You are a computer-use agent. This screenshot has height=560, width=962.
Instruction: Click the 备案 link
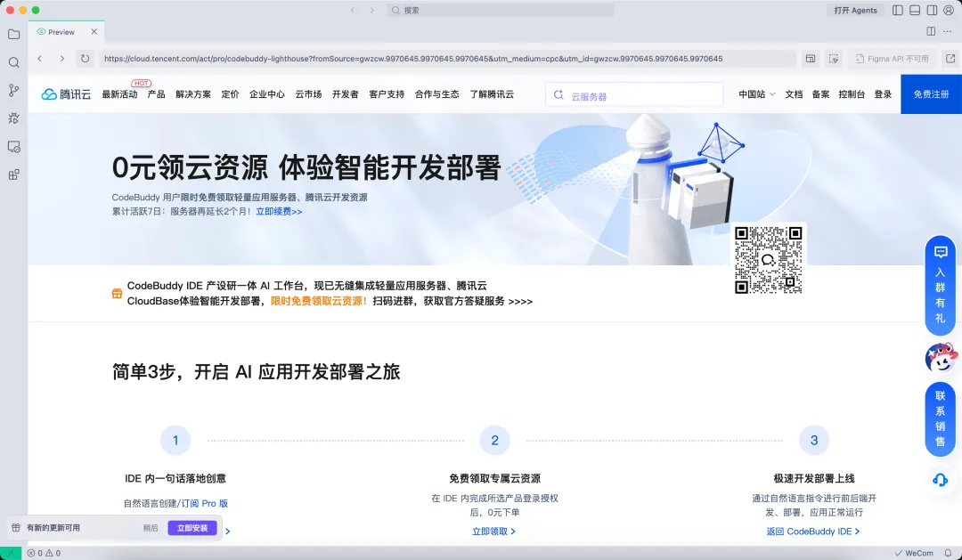coord(820,94)
